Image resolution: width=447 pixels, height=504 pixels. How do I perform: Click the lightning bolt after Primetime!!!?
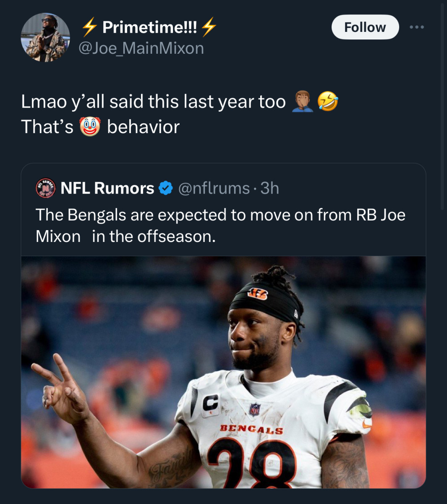click(209, 27)
